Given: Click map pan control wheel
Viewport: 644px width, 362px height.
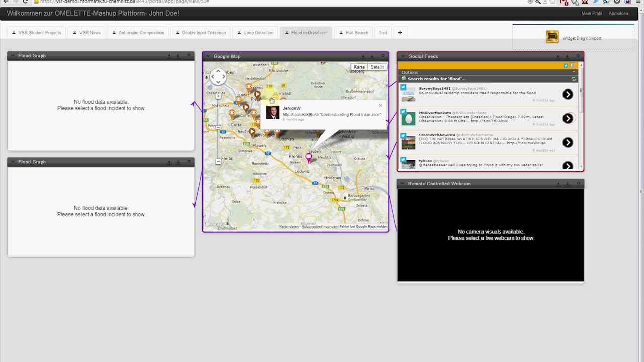Looking at the screenshot, I should pos(218,77).
